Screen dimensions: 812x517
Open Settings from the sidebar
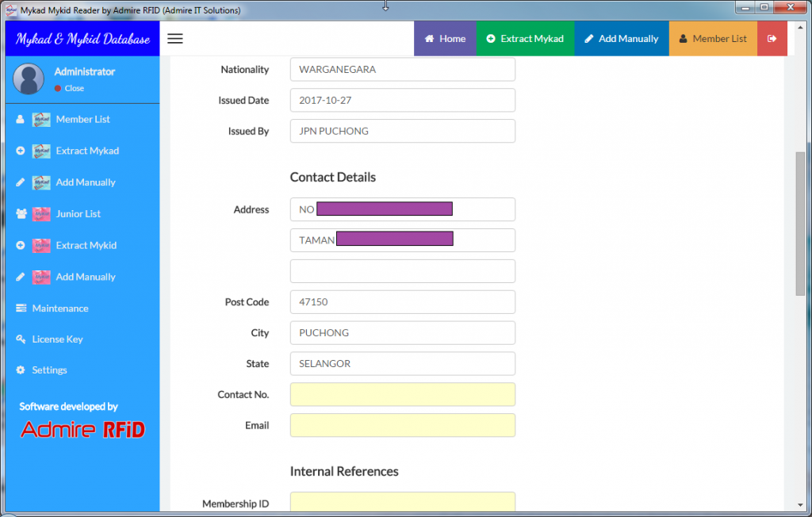(49, 370)
